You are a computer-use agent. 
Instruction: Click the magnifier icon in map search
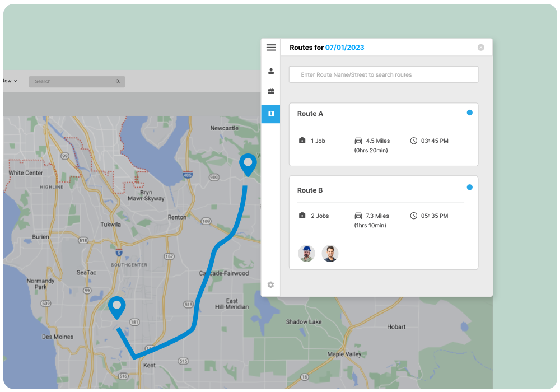pyautogui.click(x=118, y=81)
